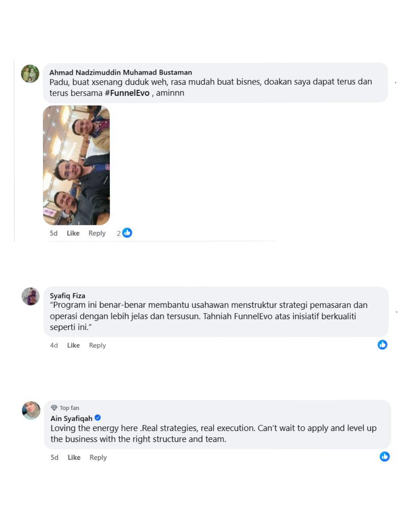Open the attached group selfie photo
The height and width of the screenshot is (532, 410).
76,165
